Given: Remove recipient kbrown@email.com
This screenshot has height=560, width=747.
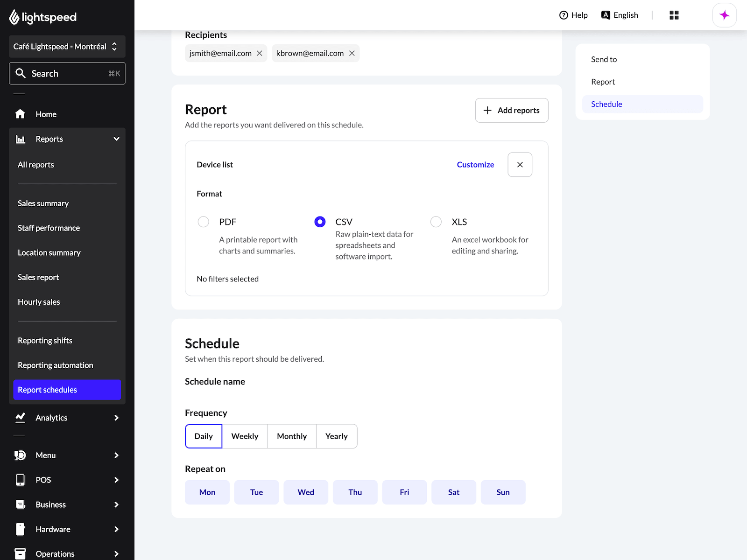Looking at the screenshot, I should (352, 53).
